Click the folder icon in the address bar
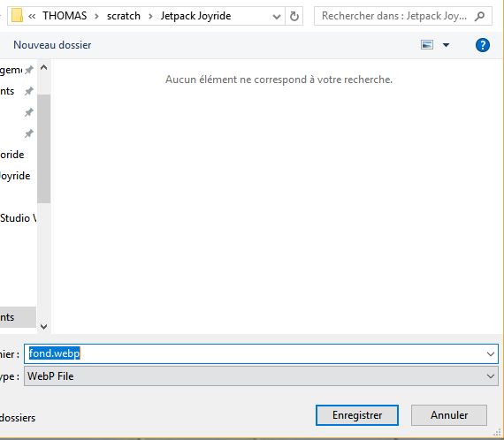Screen dimensions: 504x440 point(17,16)
